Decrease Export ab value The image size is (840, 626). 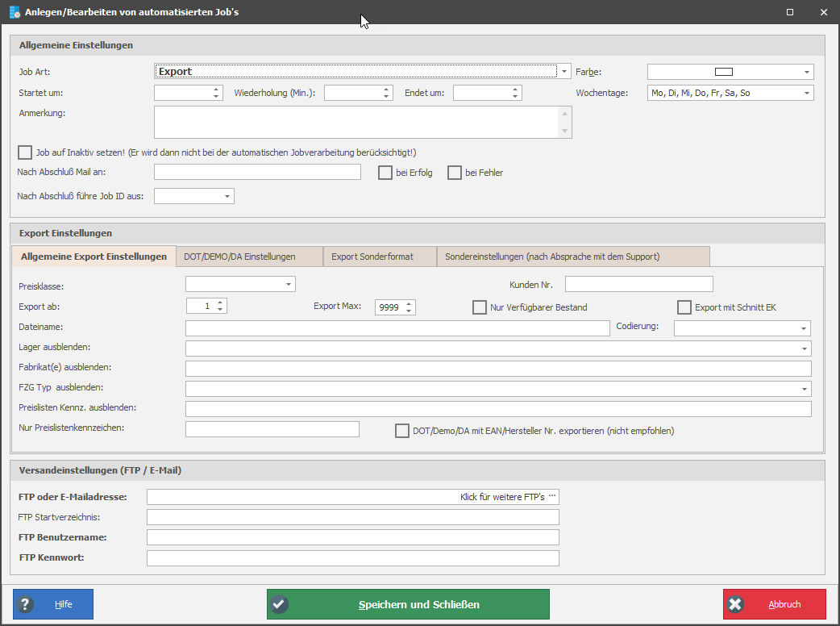[220, 309]
